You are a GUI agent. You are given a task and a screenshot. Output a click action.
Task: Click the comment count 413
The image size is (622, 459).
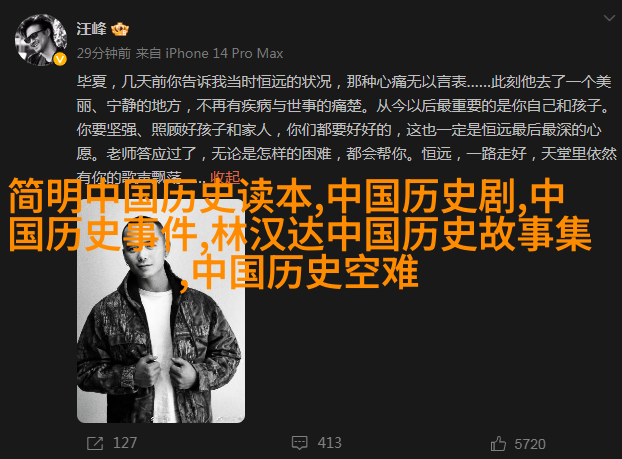point(329,443)
